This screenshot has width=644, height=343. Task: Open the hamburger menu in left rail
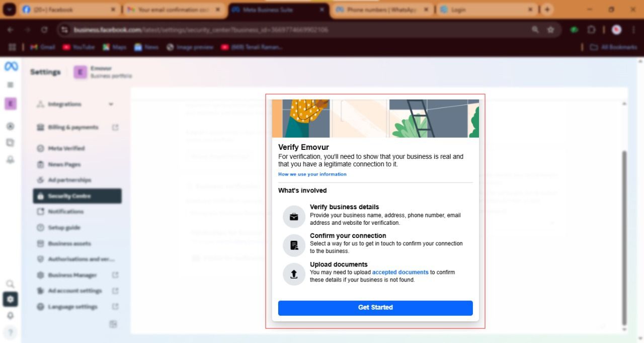[x=11, y=85]
